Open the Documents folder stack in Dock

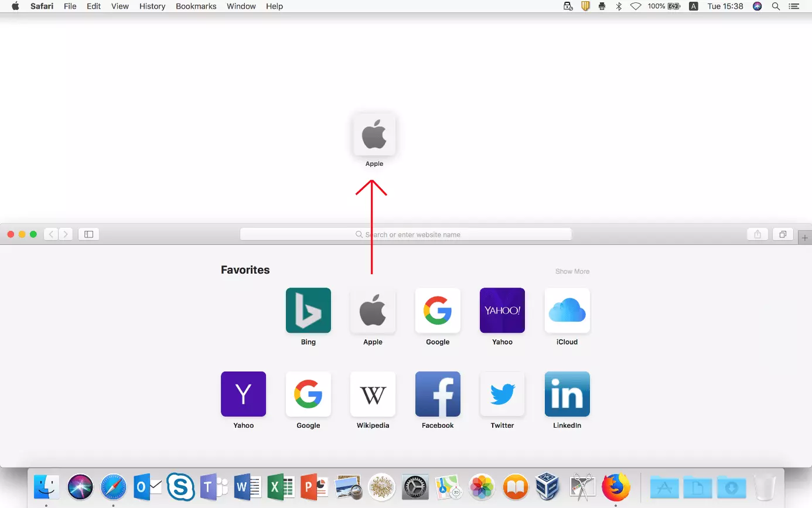pyautogui.click(x=698, y=487)
